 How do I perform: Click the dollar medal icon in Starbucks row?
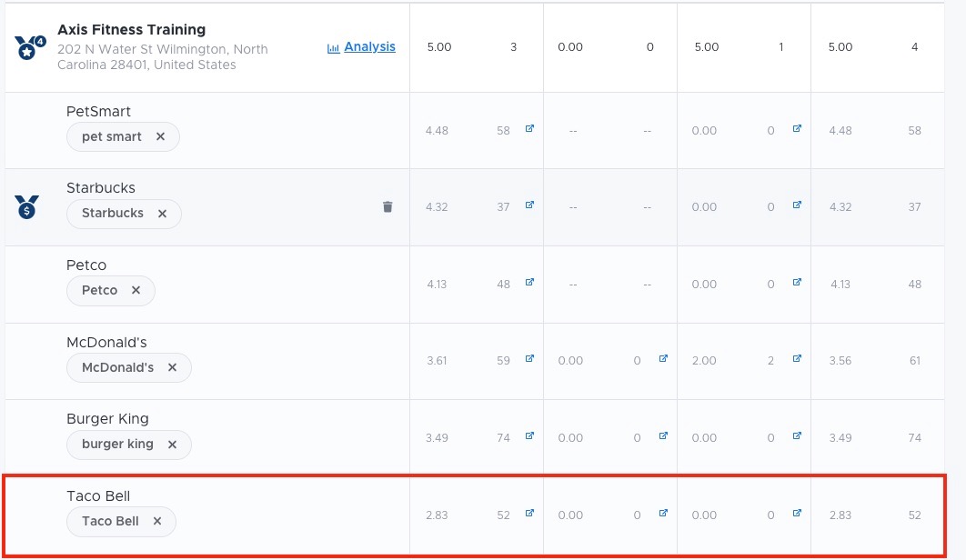click(26, 207)
